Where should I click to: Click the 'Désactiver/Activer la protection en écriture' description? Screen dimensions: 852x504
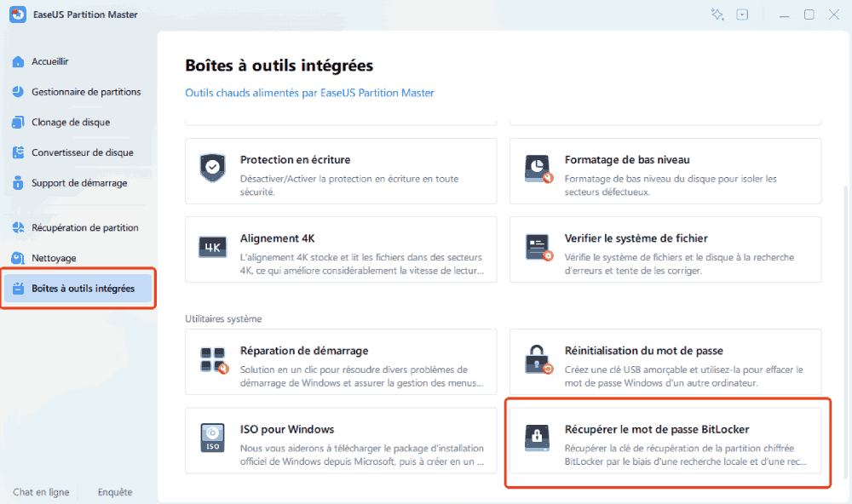point(349,186)
